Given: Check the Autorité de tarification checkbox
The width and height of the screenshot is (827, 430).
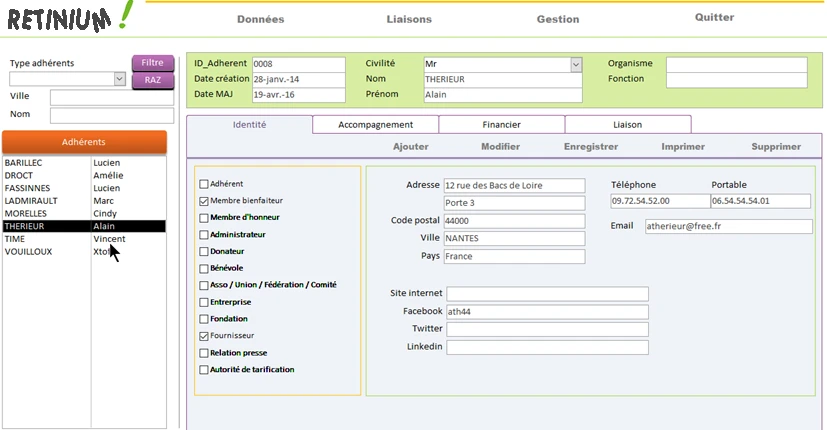Looking at the screenshot, I should click(x=204, y=370).
